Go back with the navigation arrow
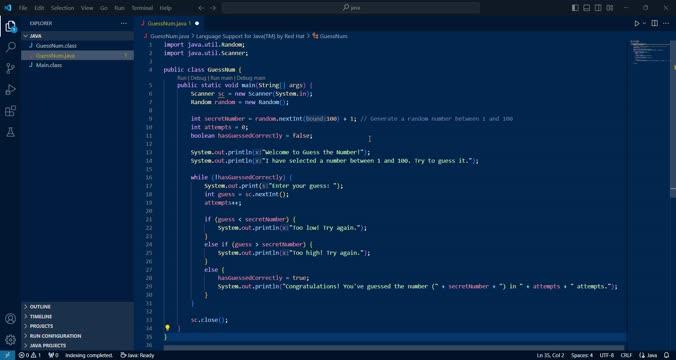Viewport: 676px width, 360px height. [x=201, y=8]
